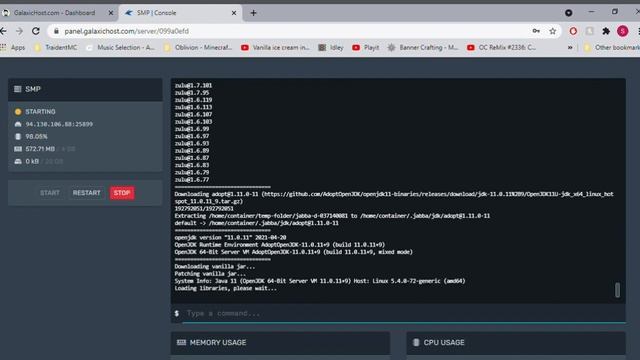
Task: Open the Extensions puzzle menu
Action: click(606, 31)
